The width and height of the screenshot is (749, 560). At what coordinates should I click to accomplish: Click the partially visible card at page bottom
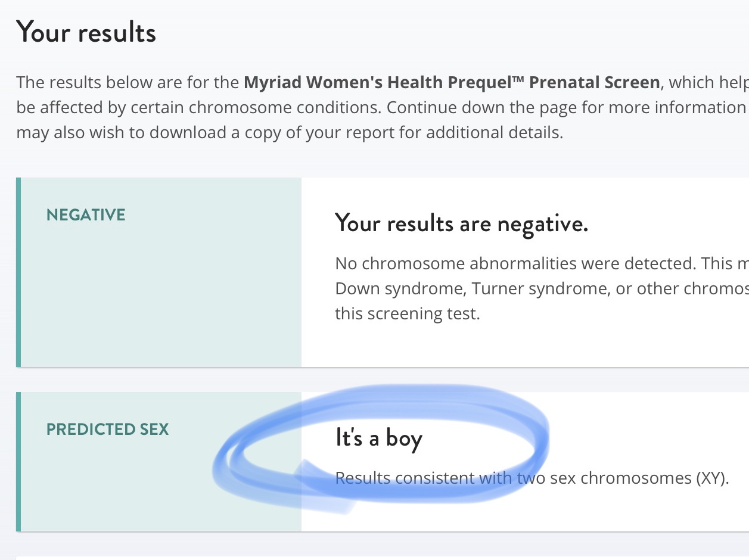381,558
